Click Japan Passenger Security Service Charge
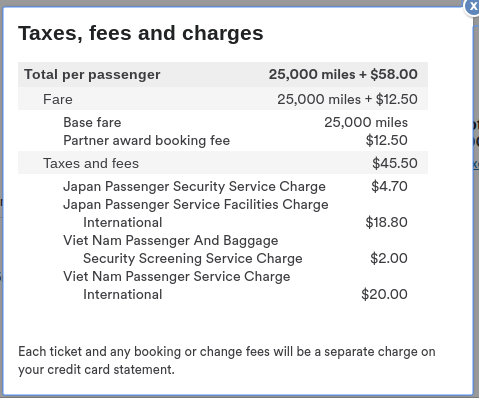The image size is (479, 398). coord(194,186)
